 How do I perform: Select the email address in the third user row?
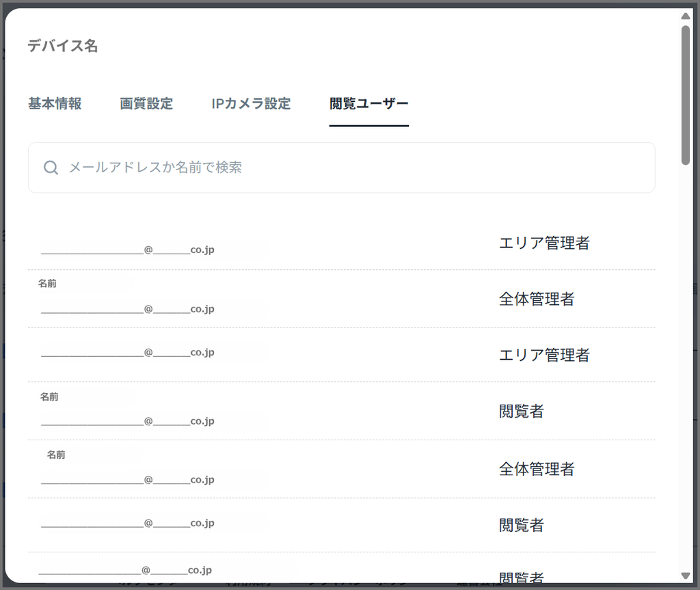128,353
